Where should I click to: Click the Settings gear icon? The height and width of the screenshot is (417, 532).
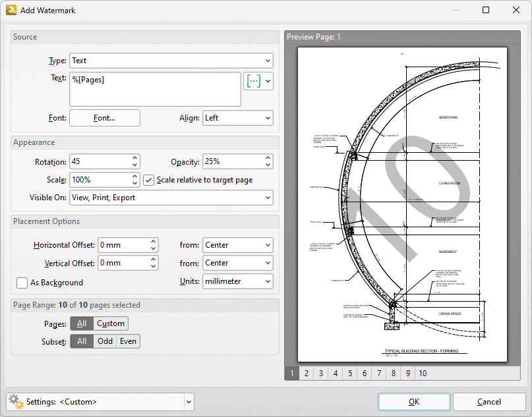click(x=15, y=401)
